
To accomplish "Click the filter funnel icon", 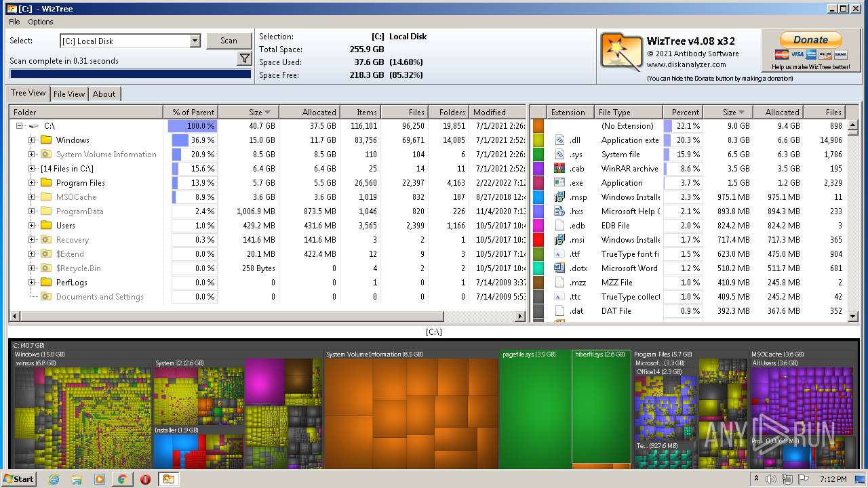I will click(245, 60).
